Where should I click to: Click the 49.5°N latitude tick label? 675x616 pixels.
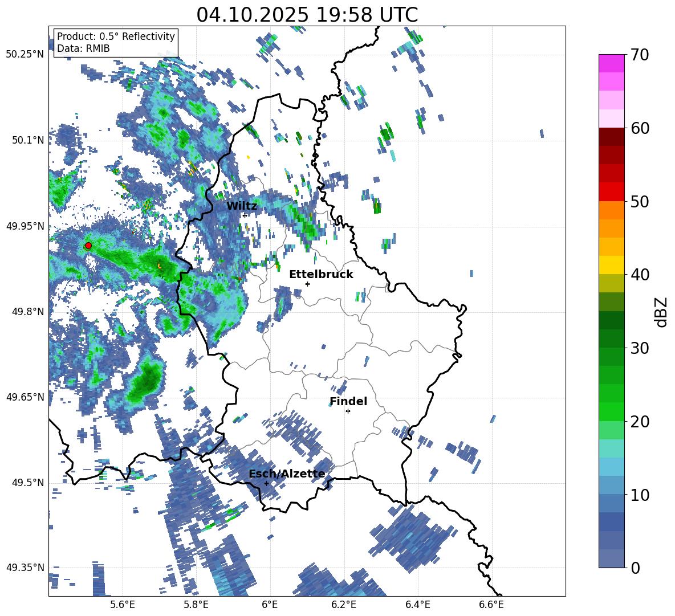(27, 482)
